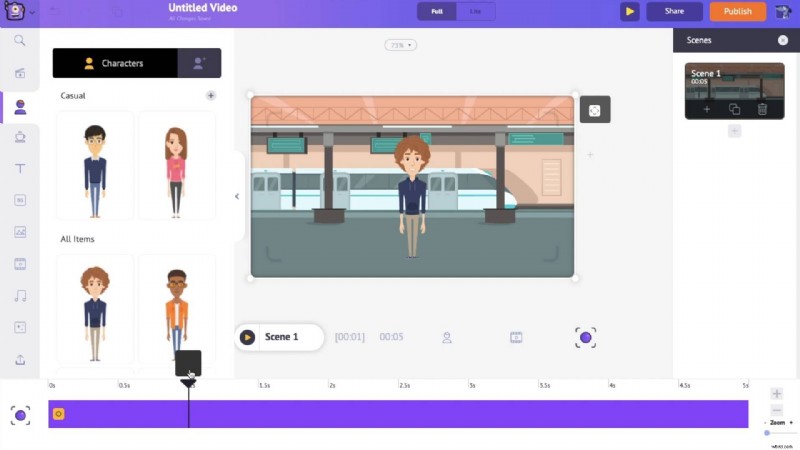Open the camera timeline icon

pyautogui.click(x=585, y=337)
